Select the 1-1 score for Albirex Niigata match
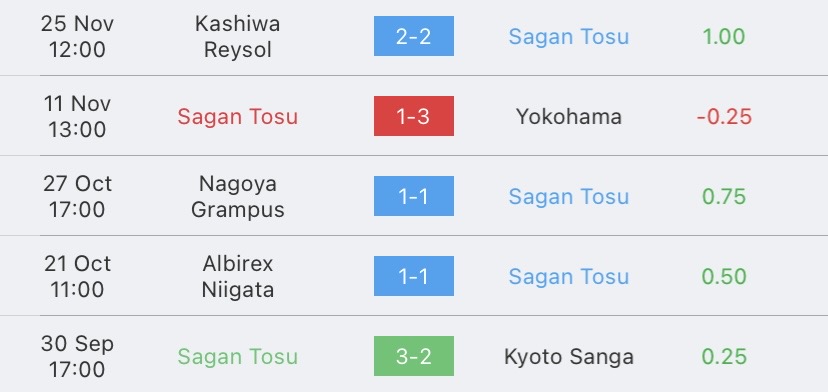828x392 pixels. click(x=413, y=276)
